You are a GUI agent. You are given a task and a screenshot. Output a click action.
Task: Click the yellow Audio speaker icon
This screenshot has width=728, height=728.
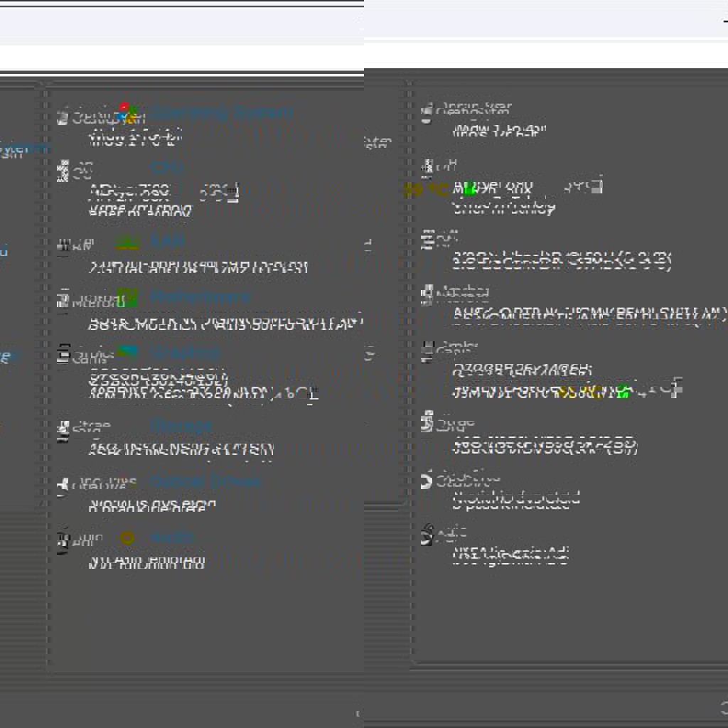[127, 538]
